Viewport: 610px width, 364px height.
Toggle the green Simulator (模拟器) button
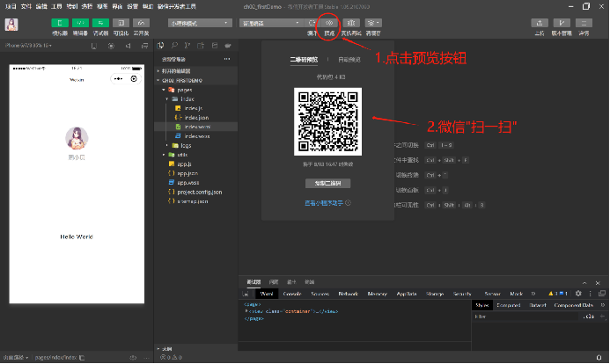click(60, 23)
